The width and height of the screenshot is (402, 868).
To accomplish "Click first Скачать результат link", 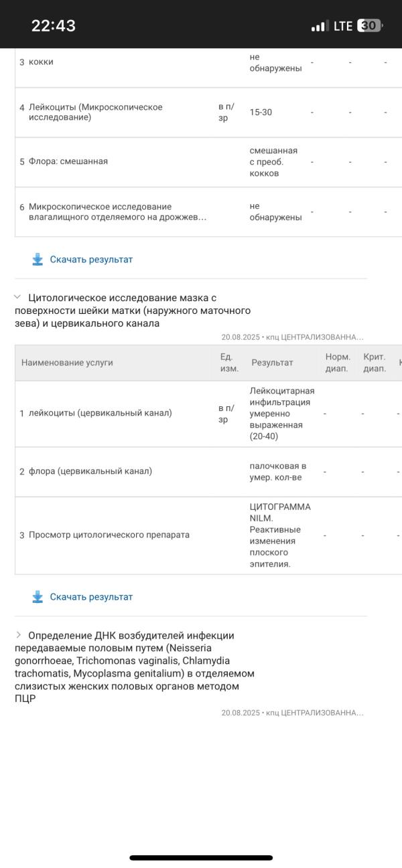I will tap(91, 260).
